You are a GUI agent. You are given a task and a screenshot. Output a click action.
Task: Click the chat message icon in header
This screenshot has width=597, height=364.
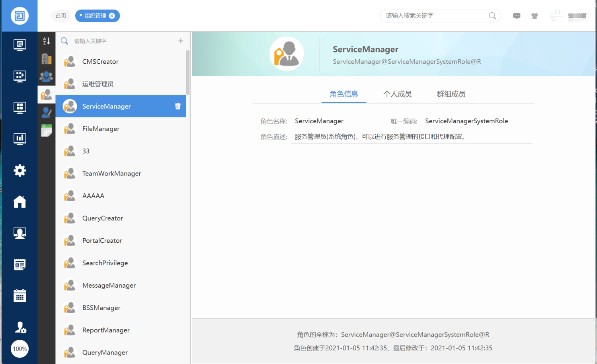click(517, 16)
